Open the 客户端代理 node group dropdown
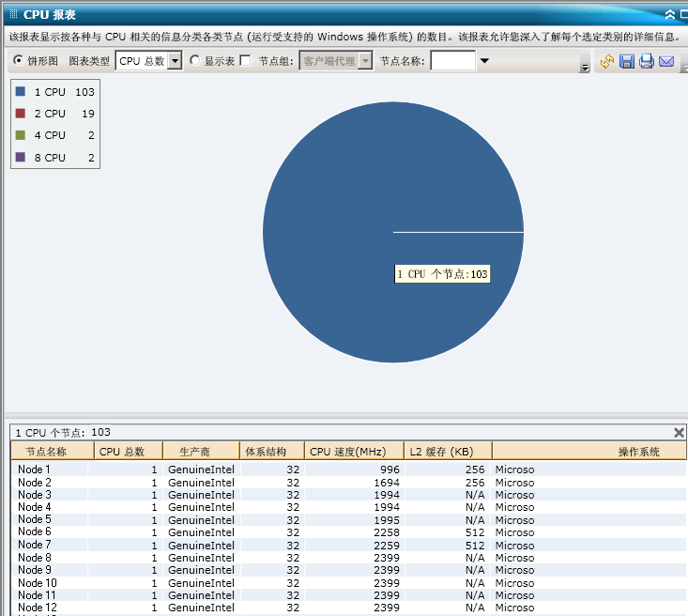688x616 pixels. [365, 61]
